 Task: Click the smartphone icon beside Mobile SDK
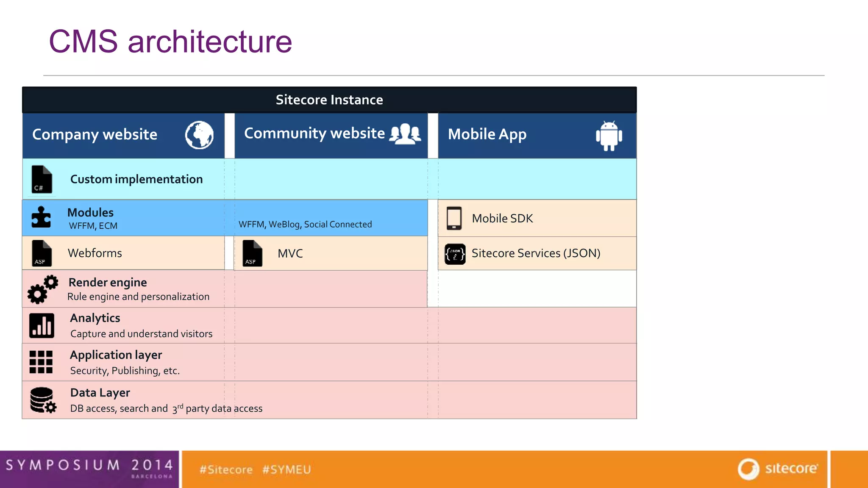click(x=454, y=218)
